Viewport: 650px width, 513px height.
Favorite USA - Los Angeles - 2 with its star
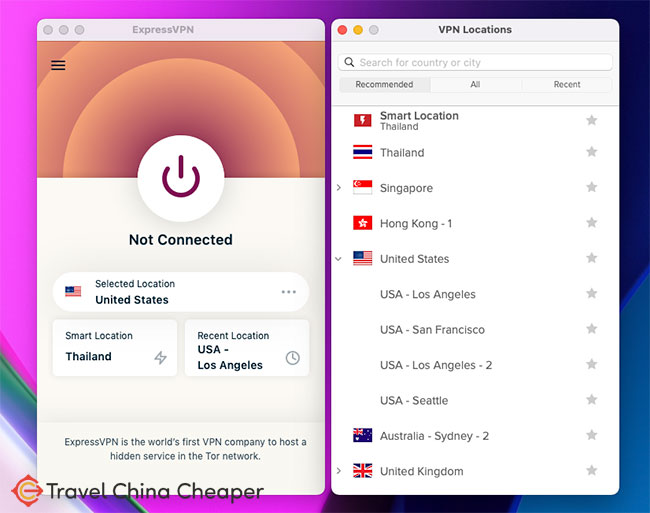click(592, 364)
